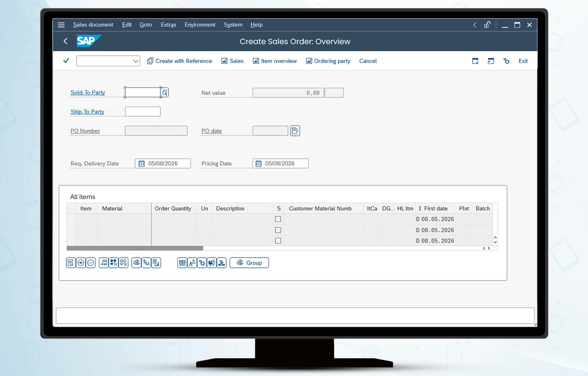Tick the S checkbox in first item row
This screenshot has height=376, width=588.
pos(278,219)
